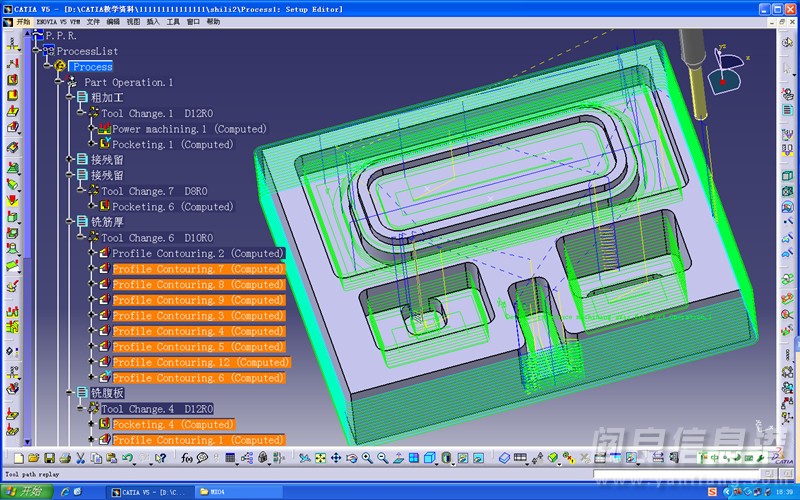Open the ENOVIA V5 VPM menu
This screenshot has height=500, width=800.
coord(59,22)
